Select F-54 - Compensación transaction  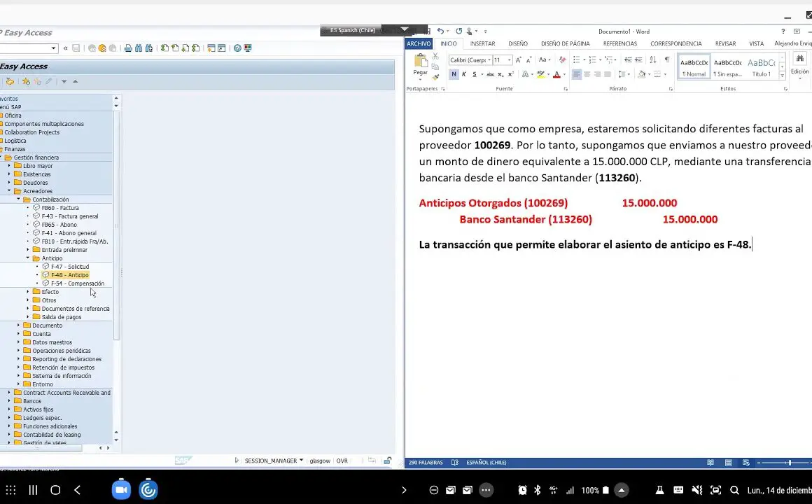point(78,283)
